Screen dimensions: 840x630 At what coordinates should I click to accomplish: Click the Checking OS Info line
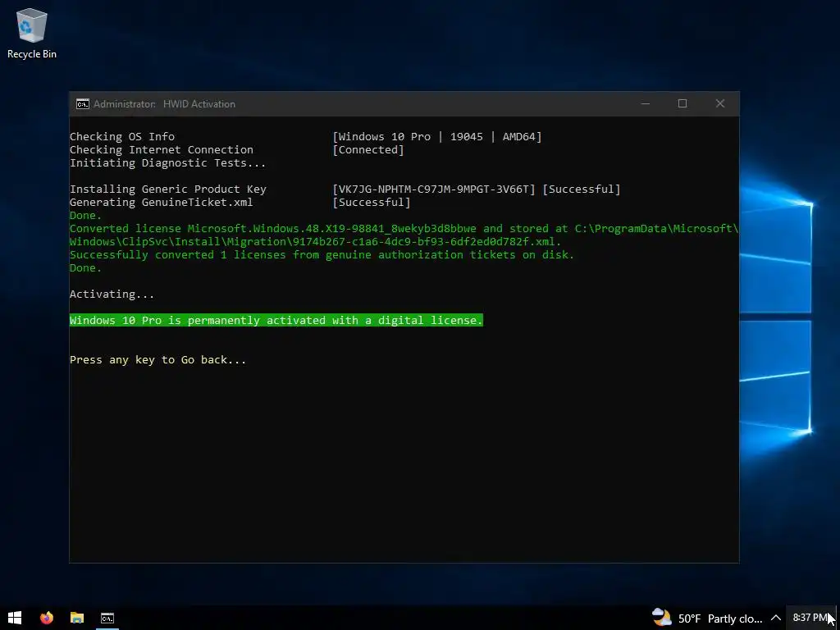(122, 137)
